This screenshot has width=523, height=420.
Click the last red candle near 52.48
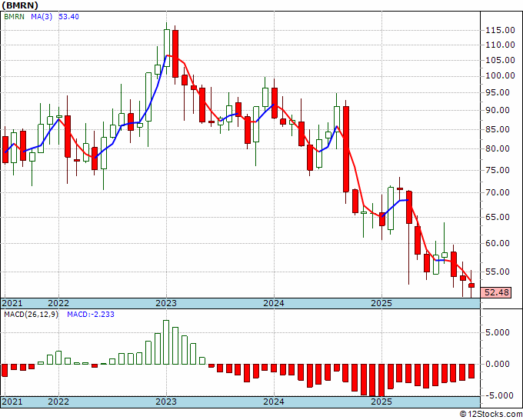[471, 285]
